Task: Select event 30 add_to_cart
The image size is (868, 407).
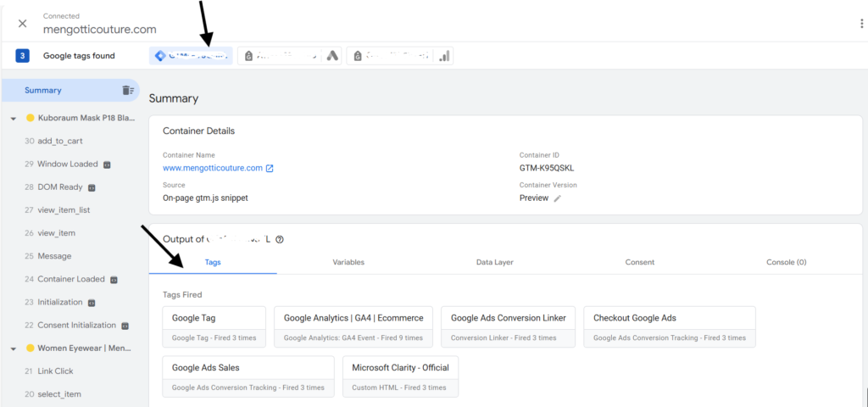Action: [53, 142]
